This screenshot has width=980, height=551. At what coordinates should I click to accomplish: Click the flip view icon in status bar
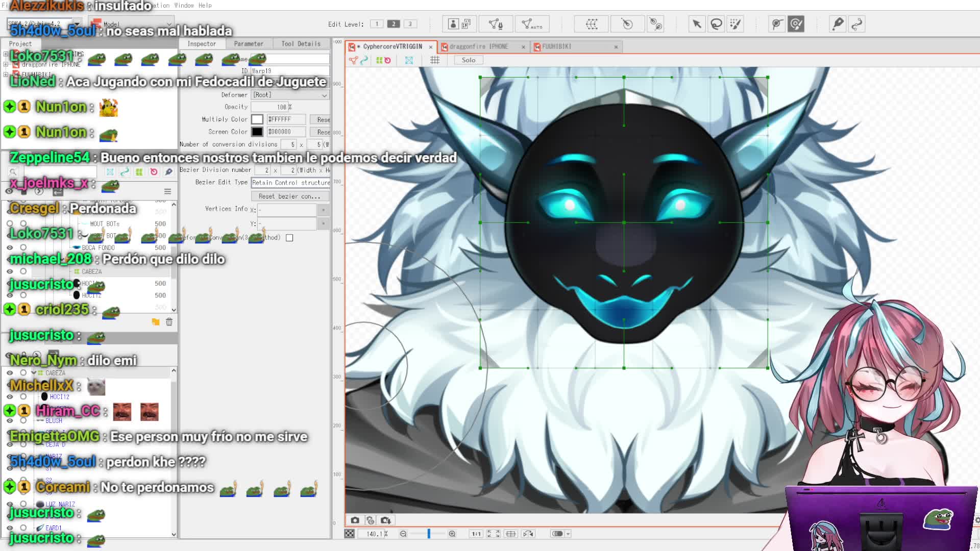click(x=528, y=534)
